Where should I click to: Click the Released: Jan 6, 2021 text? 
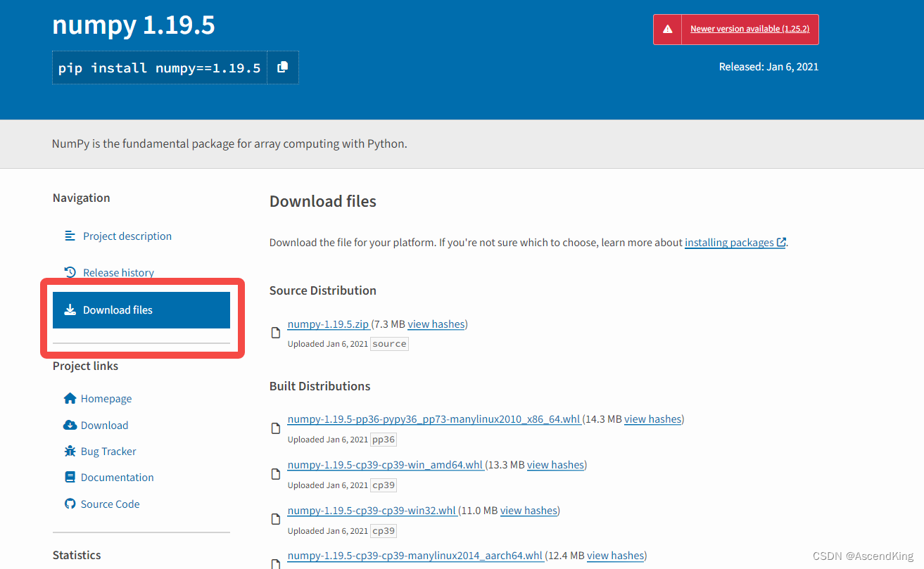click(x=768, y=67)
